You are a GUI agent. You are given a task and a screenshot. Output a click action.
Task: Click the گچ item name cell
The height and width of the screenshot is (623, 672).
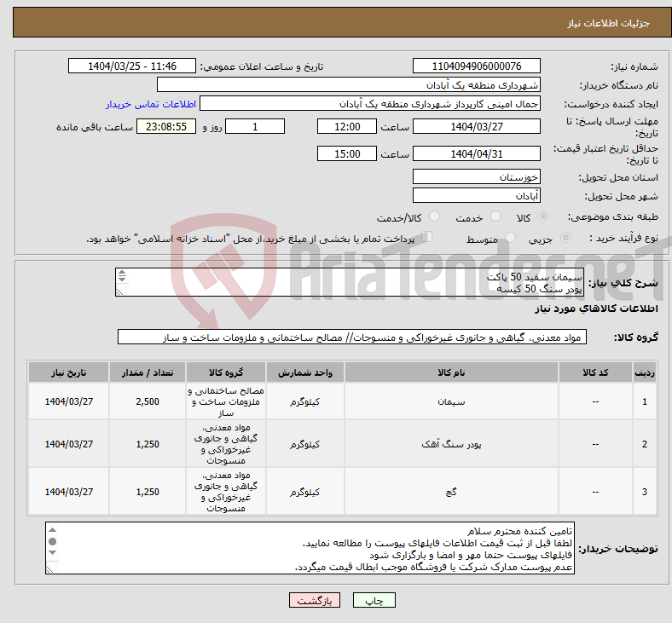point(451,492)
